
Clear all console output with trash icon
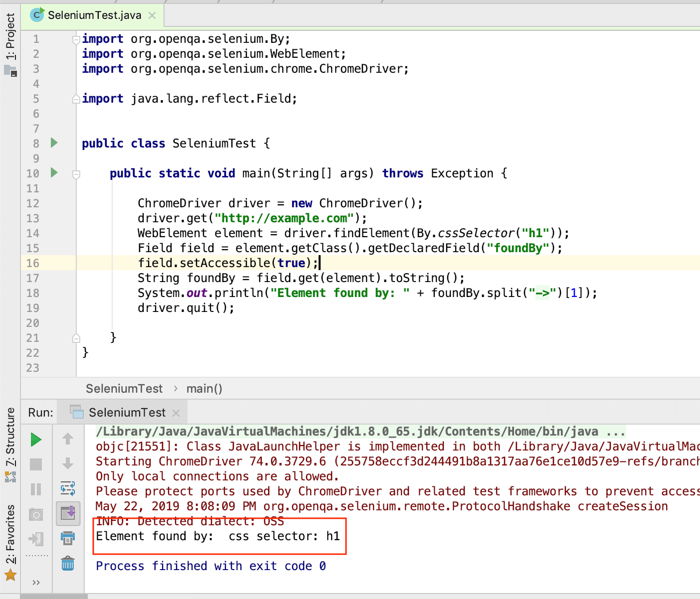pyautogui.click(x=68, y=564)
